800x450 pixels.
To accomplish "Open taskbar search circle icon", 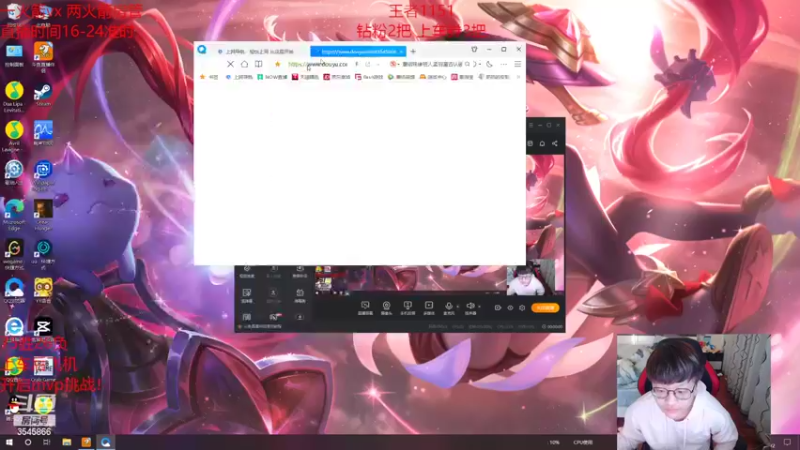I will pos(28,442).
